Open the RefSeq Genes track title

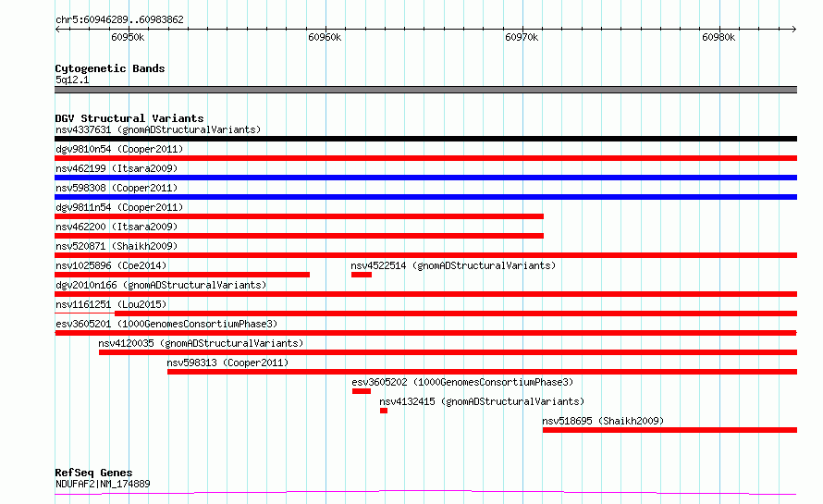coord(93,473)
